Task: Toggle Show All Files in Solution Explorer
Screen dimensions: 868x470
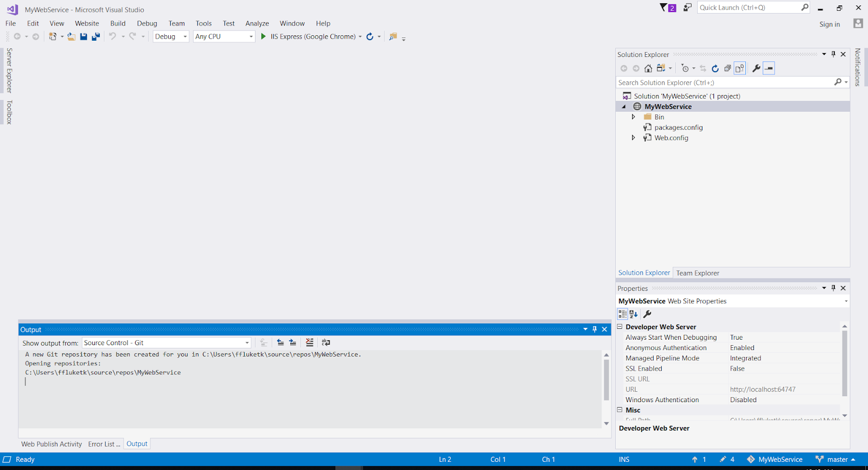Action: pos(740,68)
